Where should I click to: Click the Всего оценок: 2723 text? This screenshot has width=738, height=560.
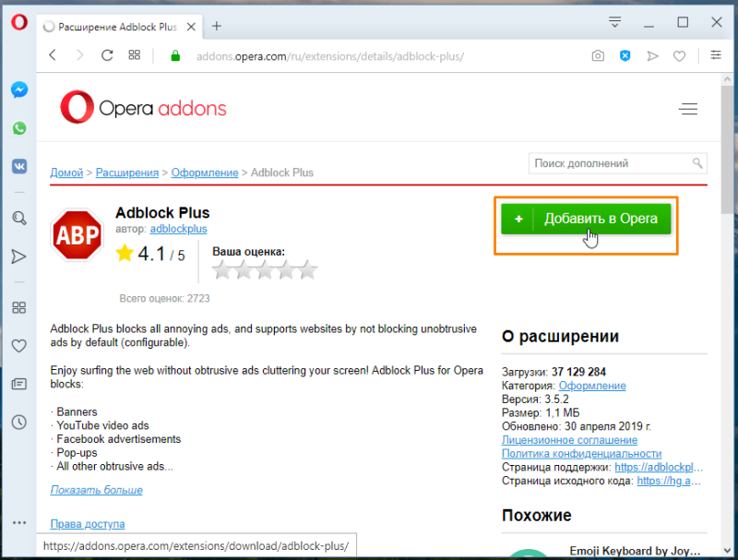click(164, 299)
